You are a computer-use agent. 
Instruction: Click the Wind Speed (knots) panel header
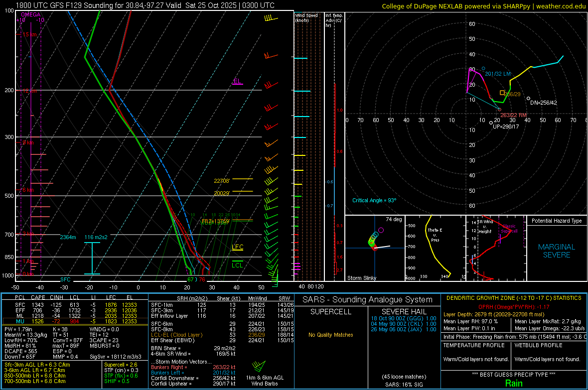point(306,17)
